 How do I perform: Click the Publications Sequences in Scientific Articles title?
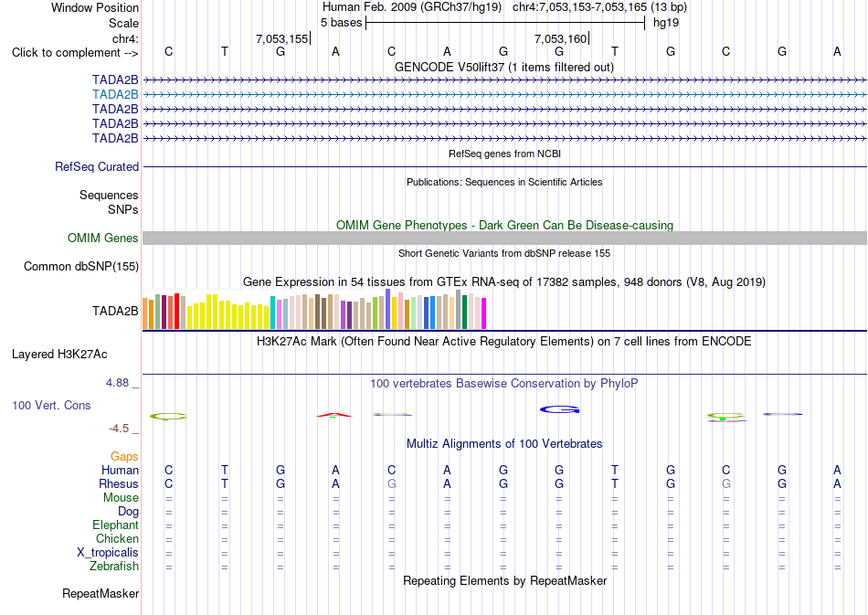pos(504,182)
